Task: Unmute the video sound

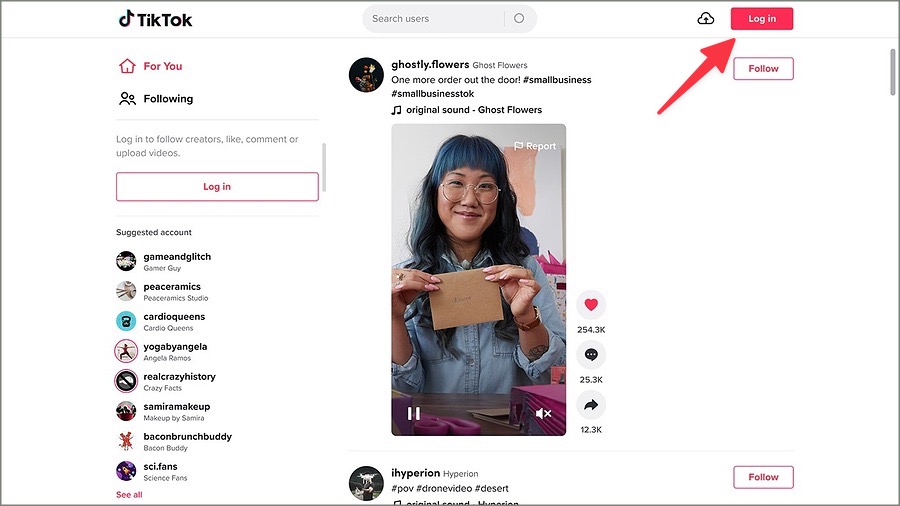Action: coord(543,413)
